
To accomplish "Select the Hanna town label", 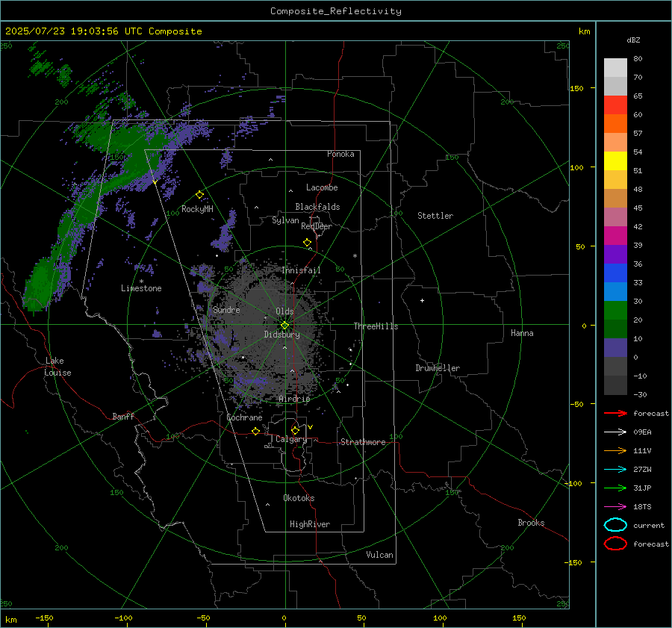I will point(522,333).
